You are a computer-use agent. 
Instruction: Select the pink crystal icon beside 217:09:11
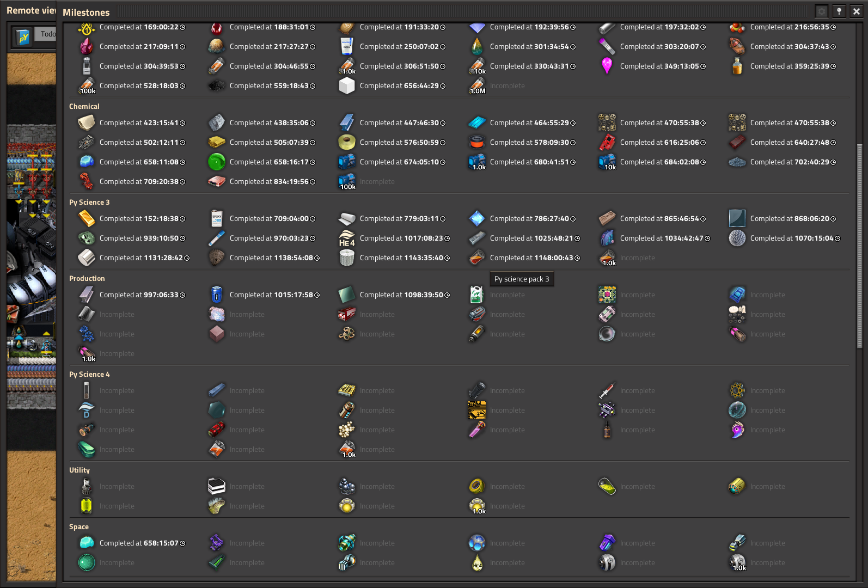click(x=87, y=47)
